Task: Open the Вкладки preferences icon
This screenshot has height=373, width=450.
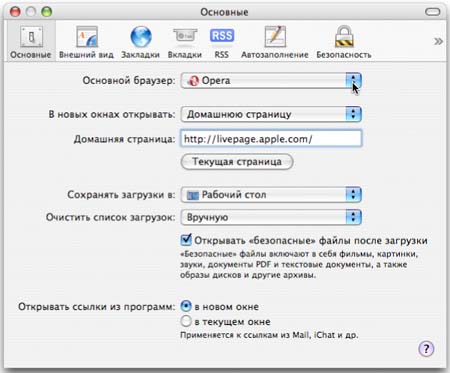Action: pos(185,42)
